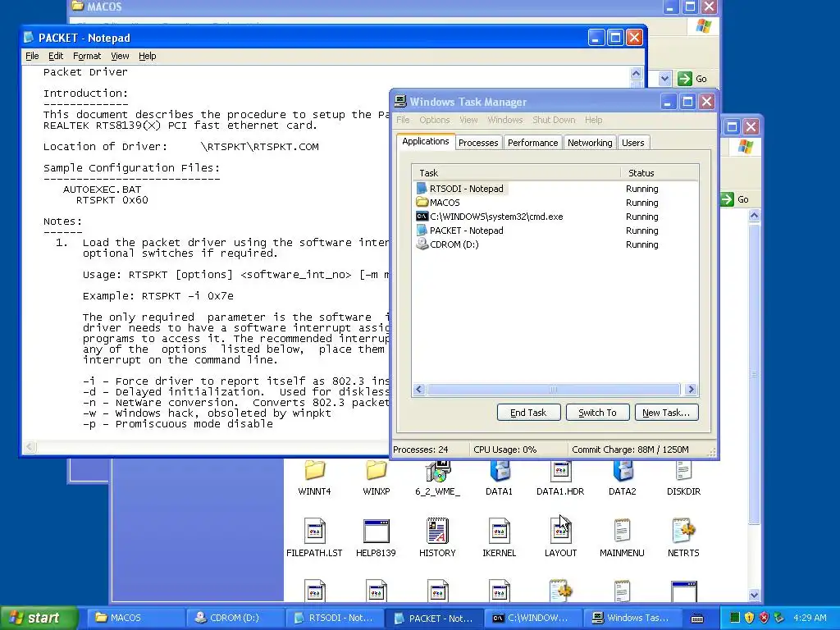Click the New Task... button
This screenshot has height=630, width=840.
tap(666, 413)
